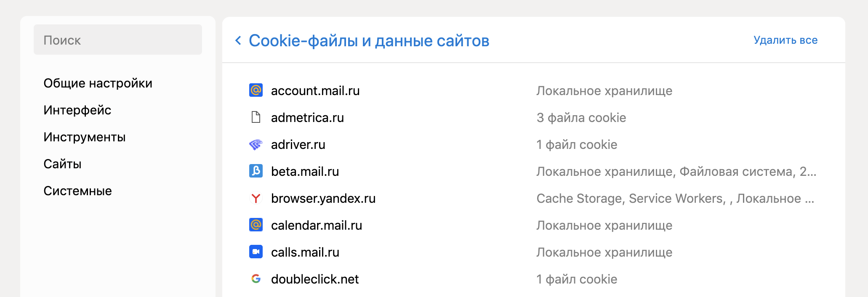This screenshot has height=297, width=868.
Task: Click the Cookie-файлы и данные сайтов heading
Action: (369, 41)
